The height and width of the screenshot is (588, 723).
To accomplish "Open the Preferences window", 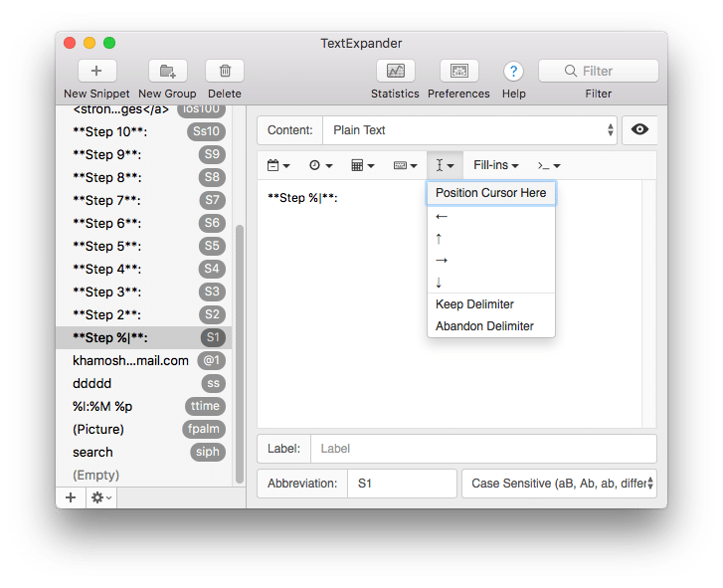I will point(458,71).
